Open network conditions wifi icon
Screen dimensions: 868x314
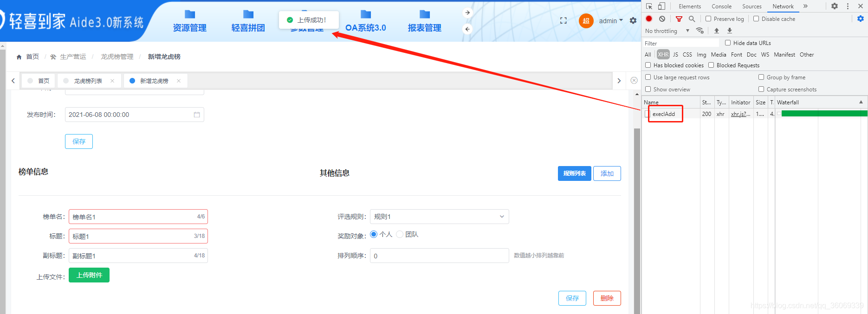click(700, 31)
